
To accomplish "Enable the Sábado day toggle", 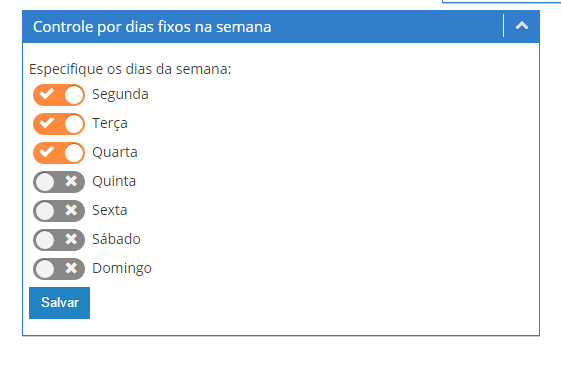I will tap(59, 240).
